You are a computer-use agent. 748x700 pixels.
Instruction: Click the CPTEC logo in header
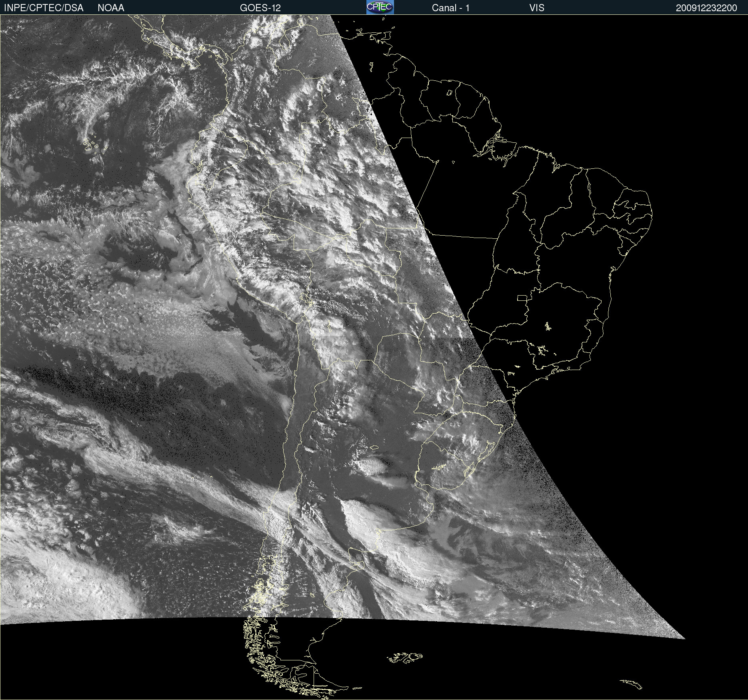(380, 7)
